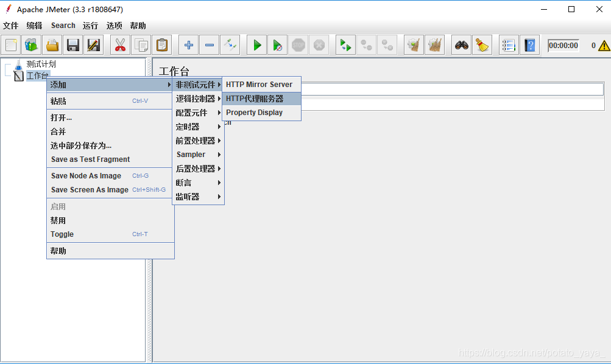
Task: Click the 00:00:00 elapsed time display
Action: pyautogui.click(x=563, y=46)
